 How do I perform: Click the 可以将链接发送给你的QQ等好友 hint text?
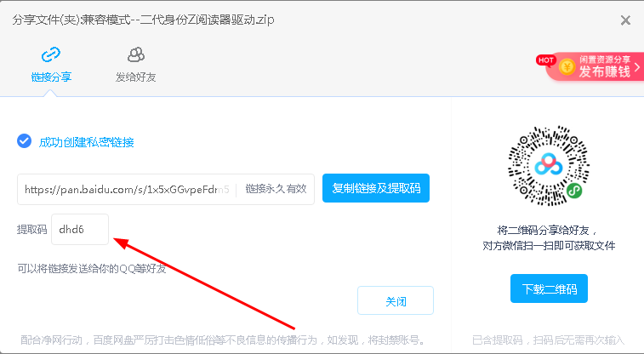coord(92,269)
